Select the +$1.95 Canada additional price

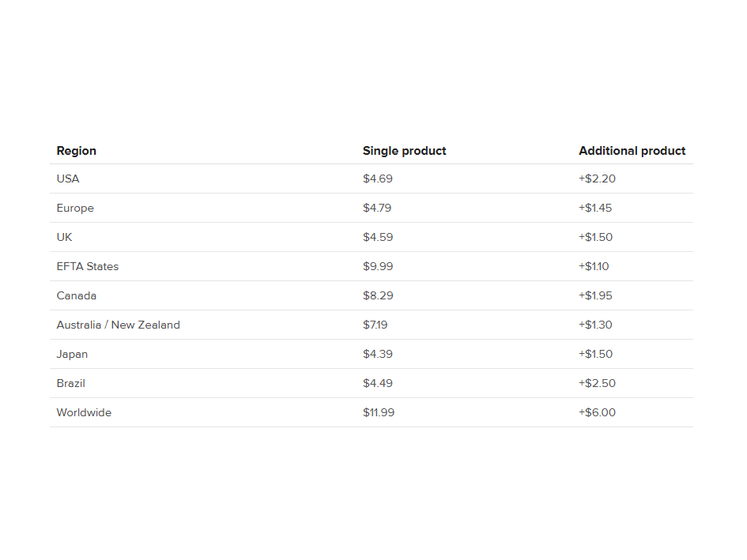point(595,295)
